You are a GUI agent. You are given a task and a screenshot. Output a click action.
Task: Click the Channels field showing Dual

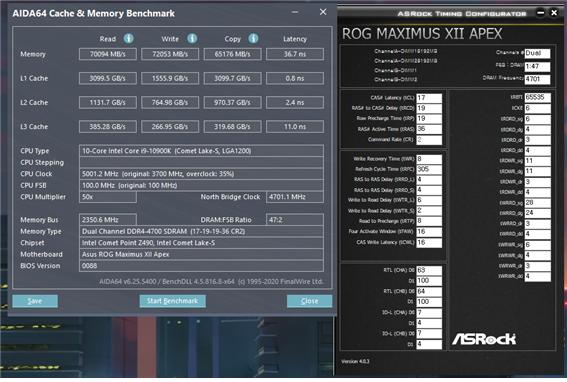click(x=537, y=53)
